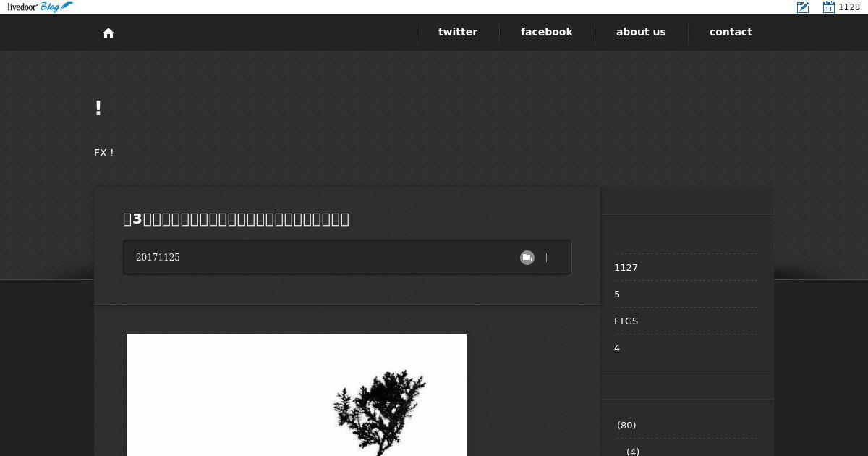868x456 pixels.
Task: Open the home icon in navigation bar
Action: 109,33
